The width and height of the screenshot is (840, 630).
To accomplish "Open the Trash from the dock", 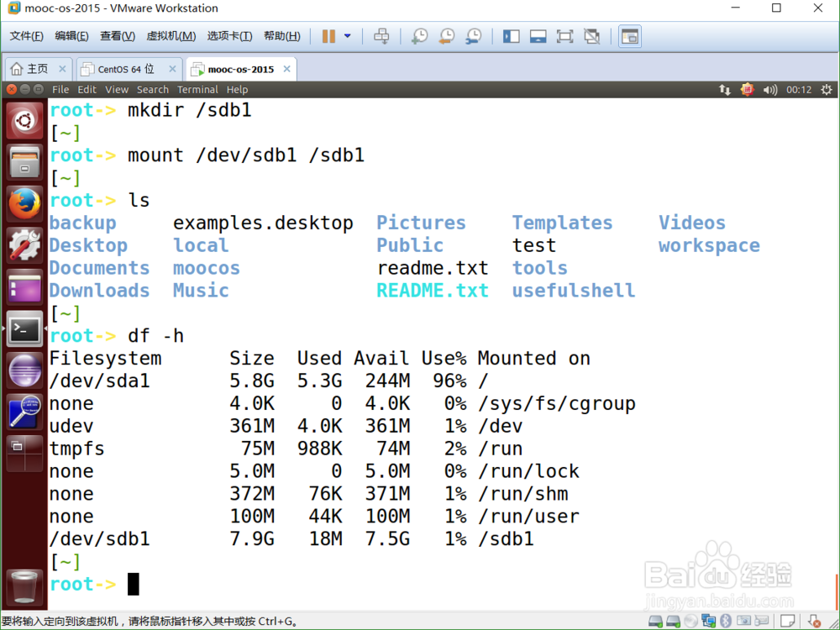I will (24, 586).
